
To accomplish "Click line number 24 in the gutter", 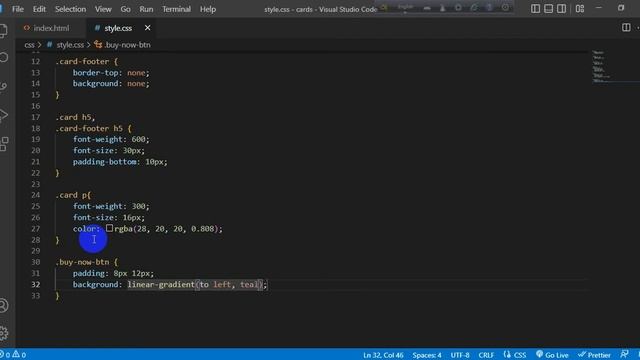I will [36, 195].
